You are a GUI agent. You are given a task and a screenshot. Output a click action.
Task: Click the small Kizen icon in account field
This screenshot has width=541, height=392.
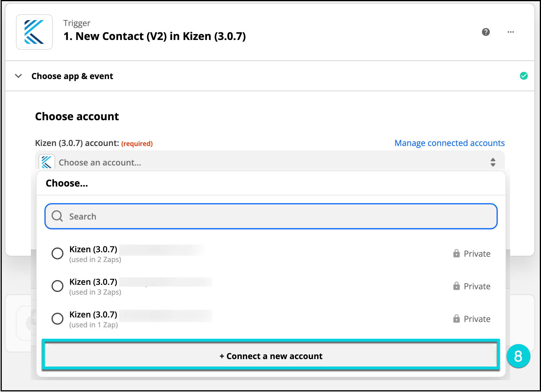click(47, 162)
